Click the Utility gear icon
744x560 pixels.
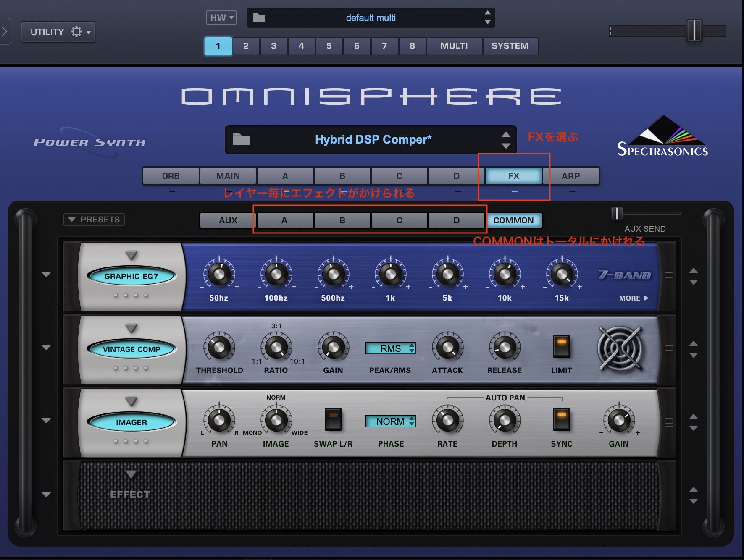76,32
